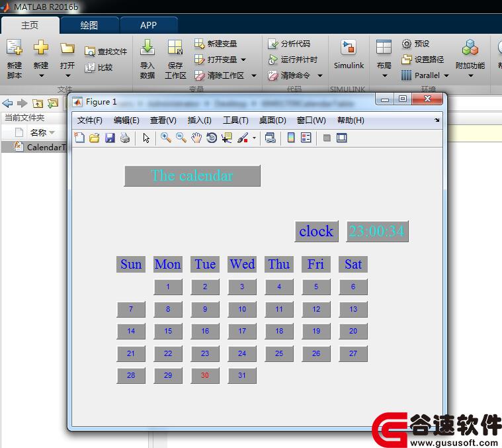
Task: Select the Brush data tool
Action: pos(243,138)
